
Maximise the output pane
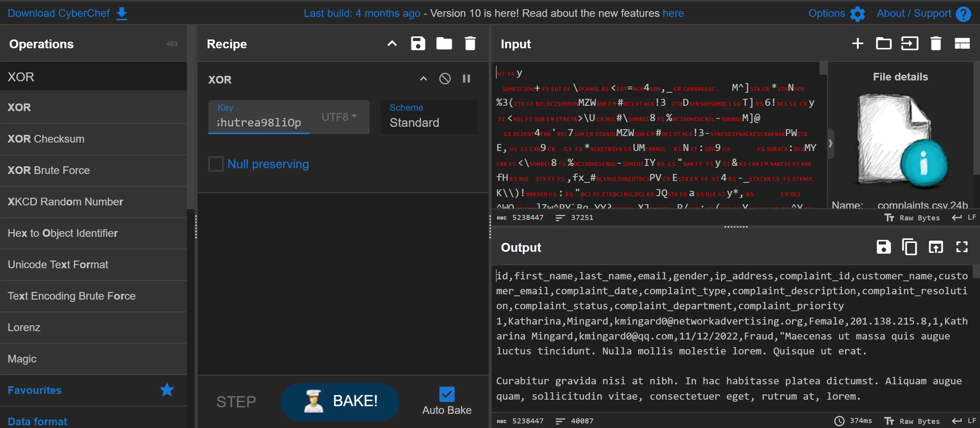click(x=962, y=247)
